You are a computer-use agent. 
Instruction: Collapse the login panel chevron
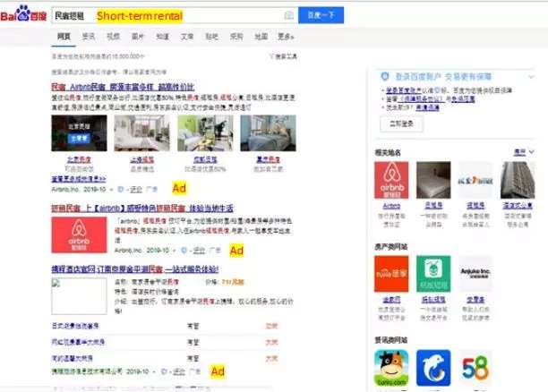(531, 76)
